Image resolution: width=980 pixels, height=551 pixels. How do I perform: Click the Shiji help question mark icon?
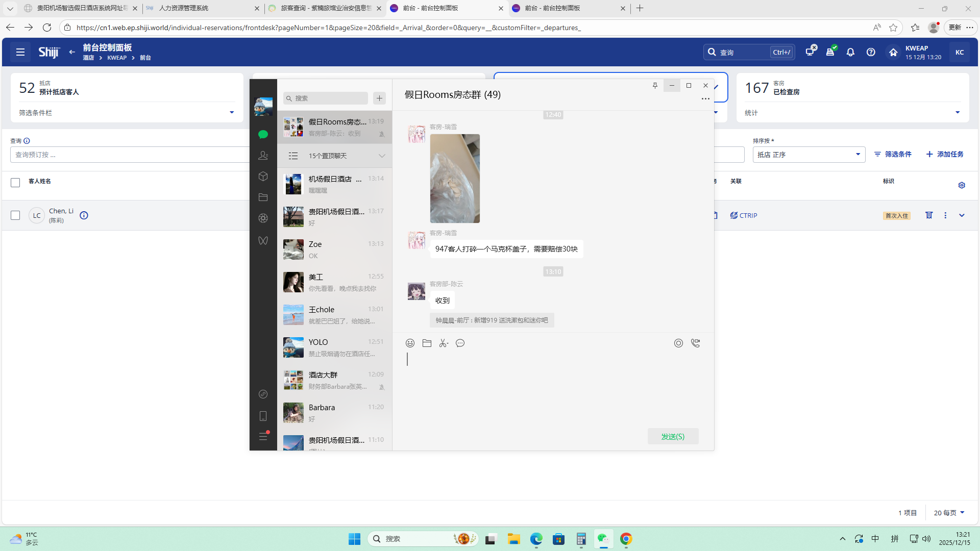coord(871,52)
